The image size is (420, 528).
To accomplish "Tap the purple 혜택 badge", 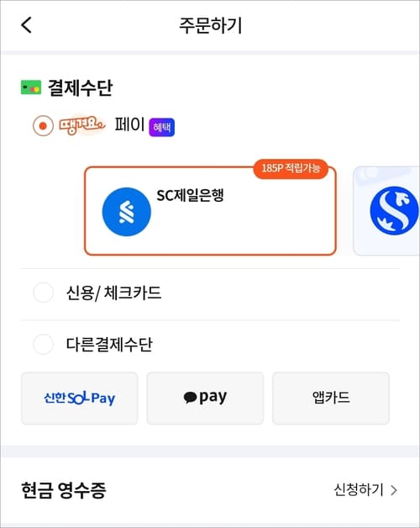I will [x=162, y=127].
